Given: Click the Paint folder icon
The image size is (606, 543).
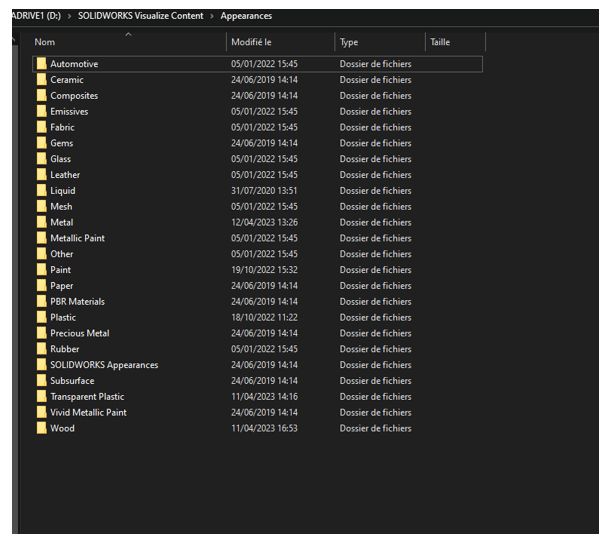Looking at the screenshot, I should tap(42, 270).
